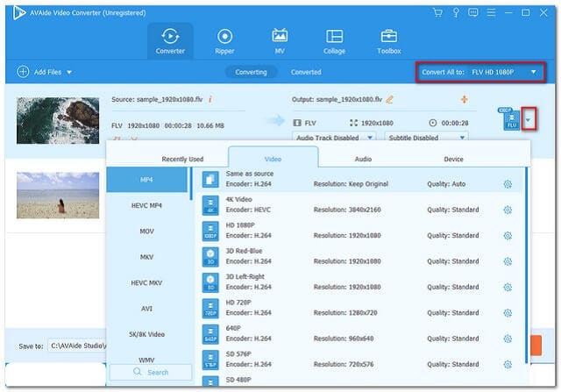Switch to the Video tab
Viewport: 561px width, 392px height.
tap(273, 159)
